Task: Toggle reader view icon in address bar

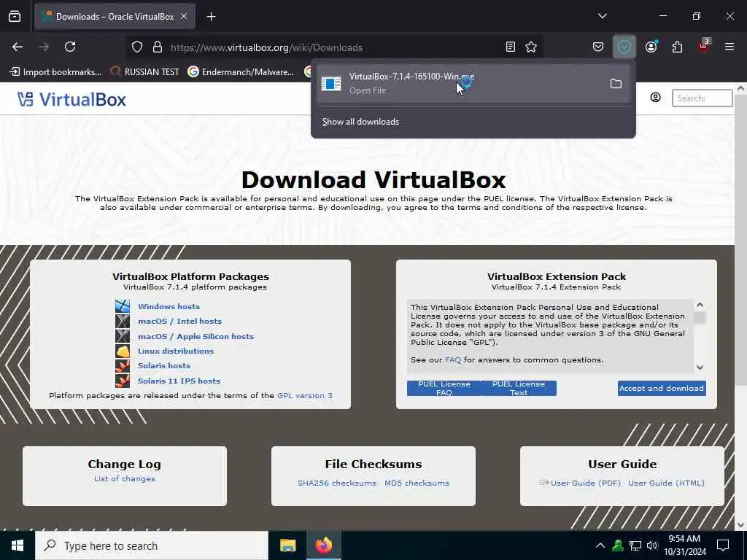Action: point(510,47)
